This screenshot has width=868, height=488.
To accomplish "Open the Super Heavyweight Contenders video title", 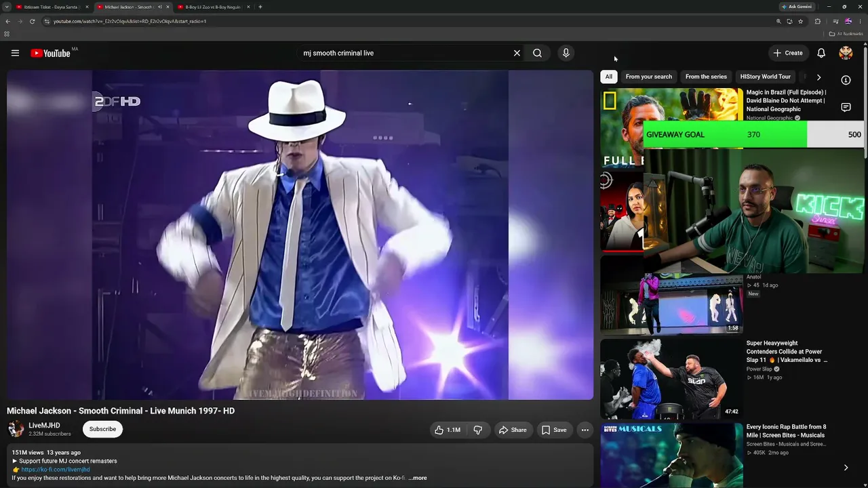I will tap(787, 352).
